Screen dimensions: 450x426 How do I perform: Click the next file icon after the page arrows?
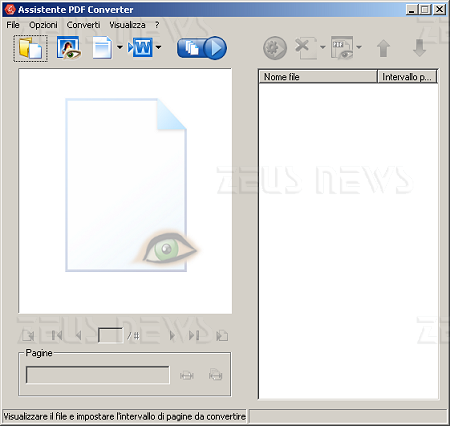click(222, 336)
